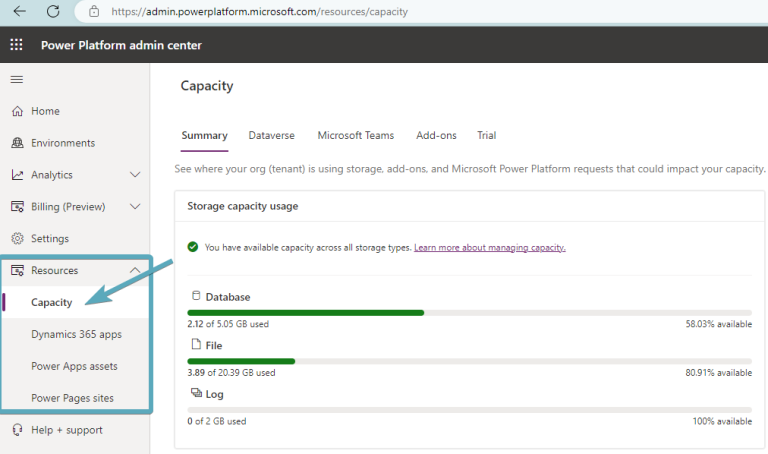Open the Add-ons tab
This screenshot has width=768, height=454.
point(436,135)
